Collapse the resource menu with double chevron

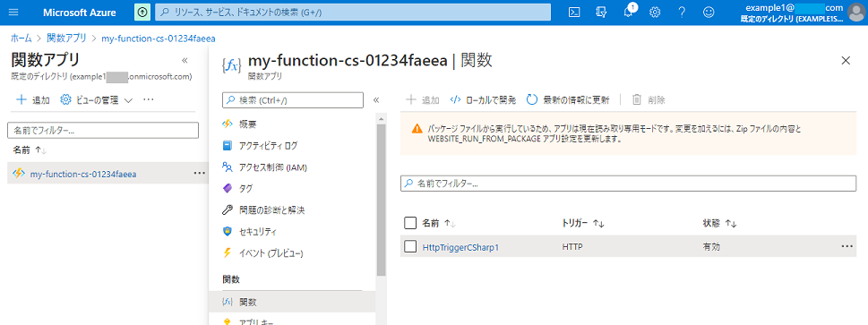(x=376, y=100)
